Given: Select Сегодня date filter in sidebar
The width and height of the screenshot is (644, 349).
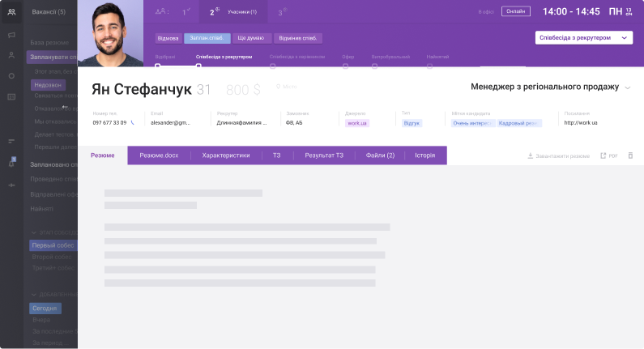Looking at the screenshot, I should [45, 308].
